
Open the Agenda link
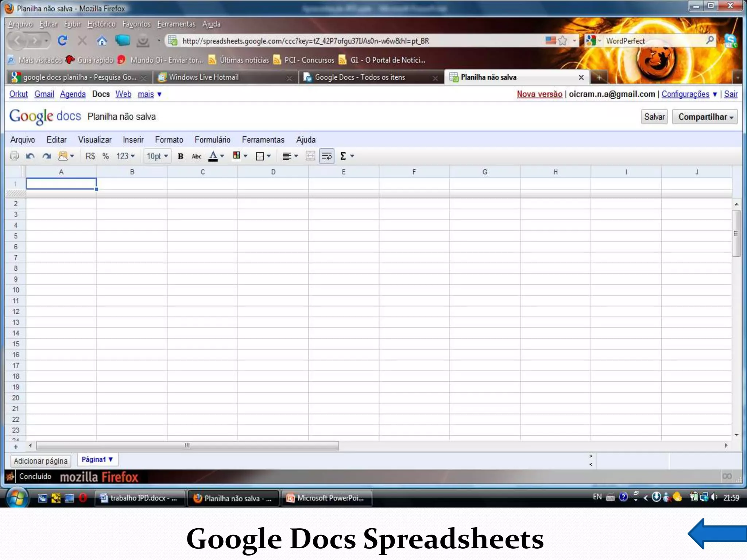[x=73, y=94]
